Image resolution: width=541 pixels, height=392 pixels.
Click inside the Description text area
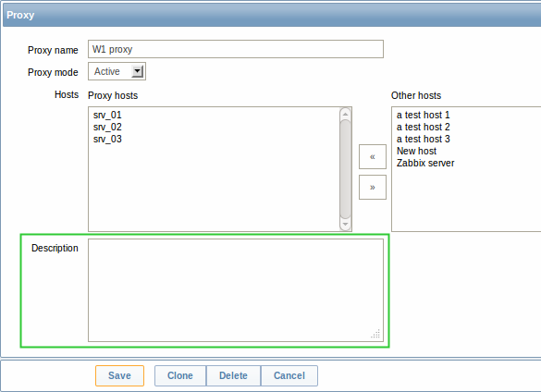click(x=236, y=290)
